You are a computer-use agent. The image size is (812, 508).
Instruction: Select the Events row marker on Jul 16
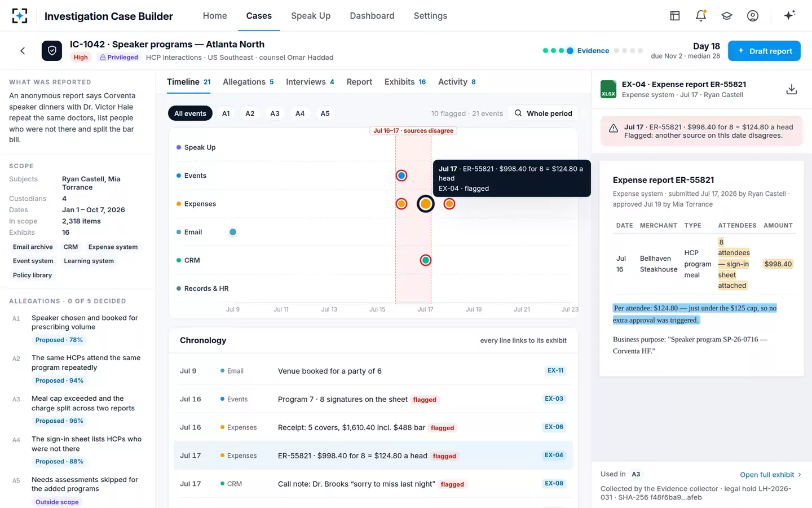pyautogui.click(x=401, y=176)
